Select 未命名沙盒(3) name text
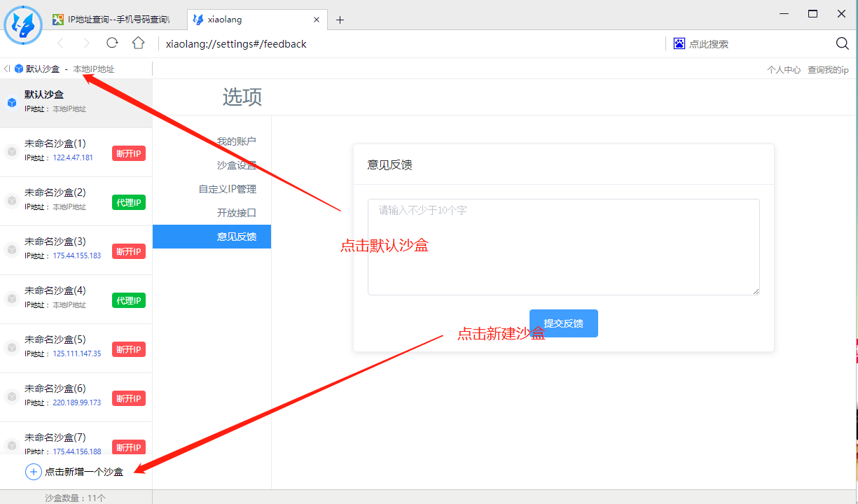 [55, 241]
